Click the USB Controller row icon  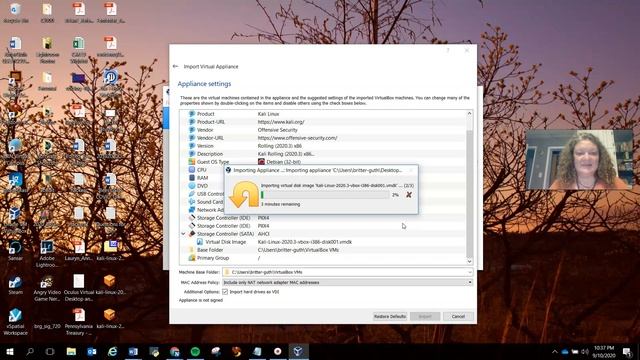[x=192, y=194]
